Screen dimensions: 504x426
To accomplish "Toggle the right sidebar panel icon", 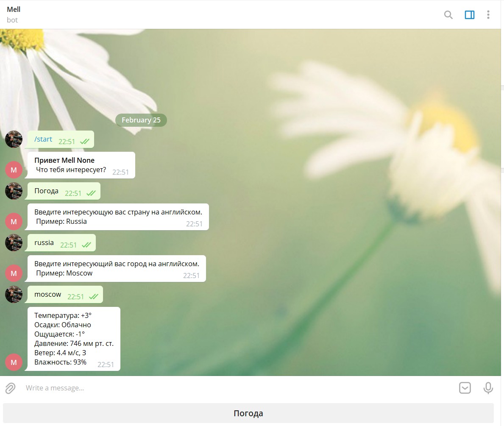I will (x=469, y=15).
